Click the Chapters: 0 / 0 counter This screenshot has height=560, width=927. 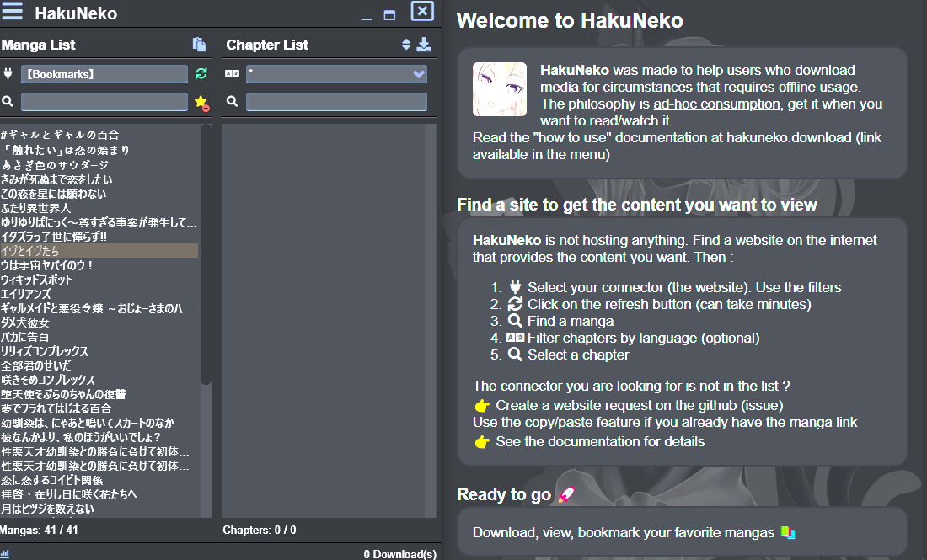(x=260, y=530)
